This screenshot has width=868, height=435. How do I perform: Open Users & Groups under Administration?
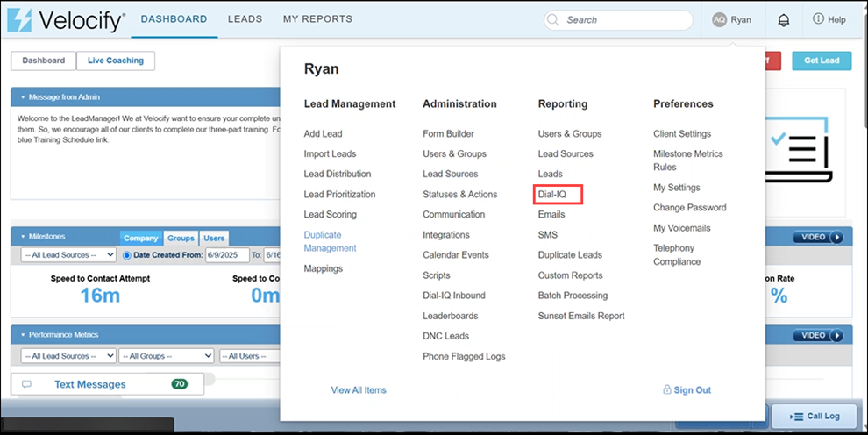(x=454, y=153)
